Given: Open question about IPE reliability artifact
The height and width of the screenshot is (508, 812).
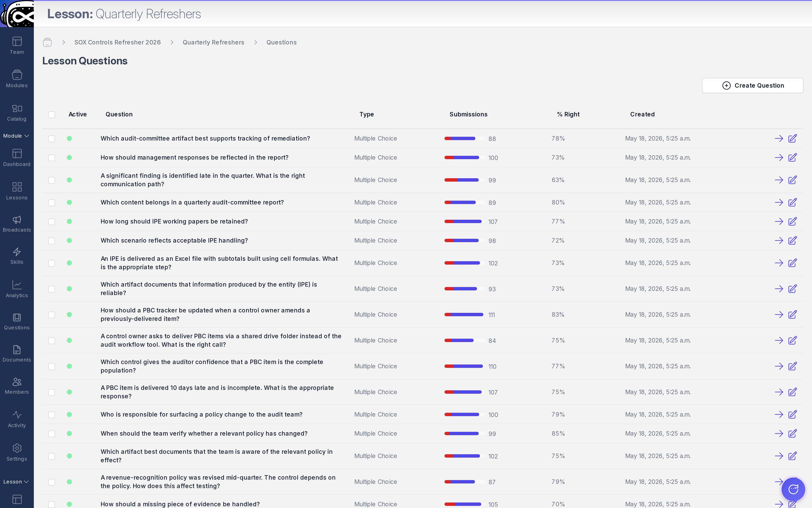Looking at the screenshot, I should (209, 289).
